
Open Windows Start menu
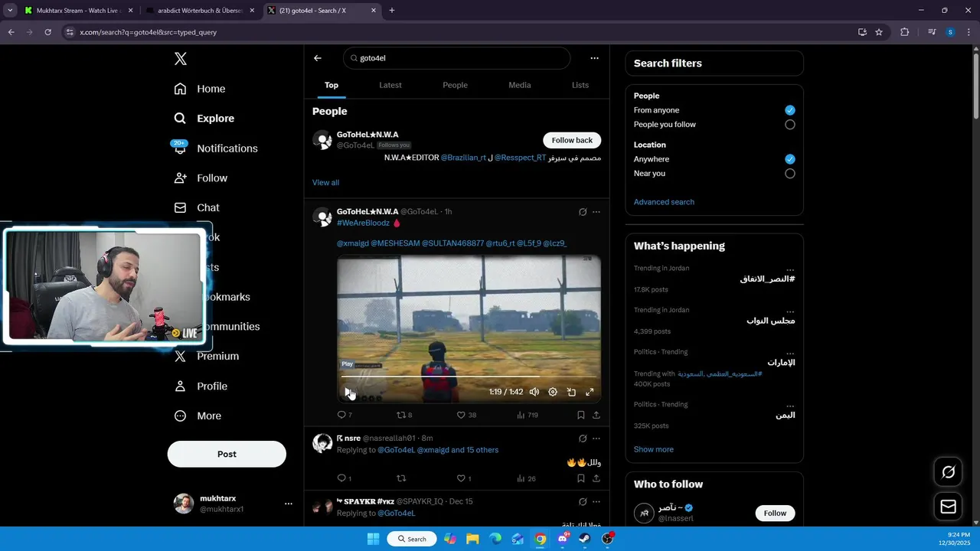pyautogui.click(x=373, y=539)
